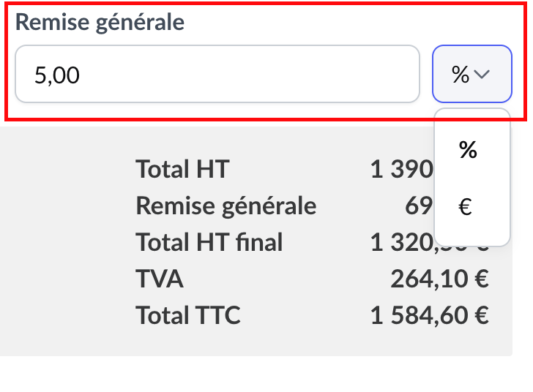Click the Remise générale amount starting with 69
The height and width of the screenshot is (392, 533).
pos(417,206)
